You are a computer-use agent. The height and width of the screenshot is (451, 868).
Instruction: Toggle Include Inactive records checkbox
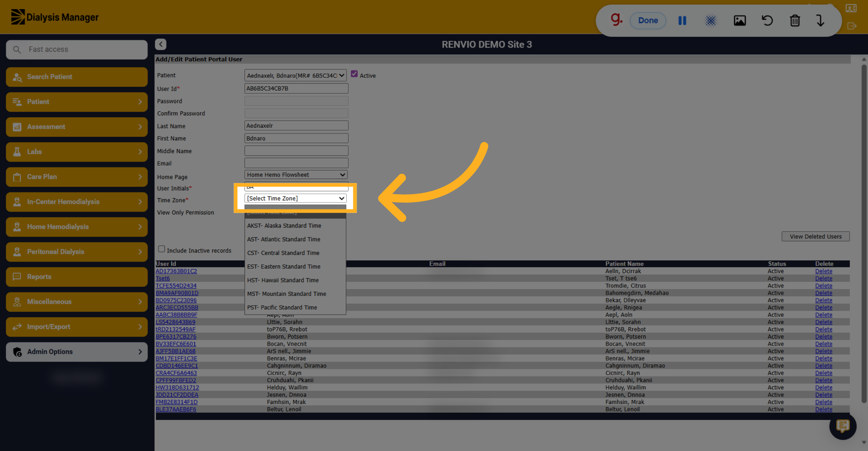pos(161,249)
